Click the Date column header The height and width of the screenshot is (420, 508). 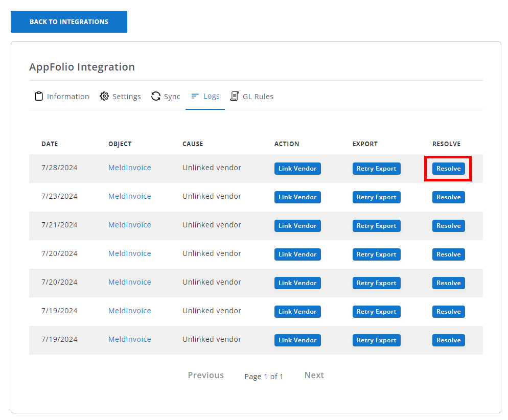[x=50, y=144]
